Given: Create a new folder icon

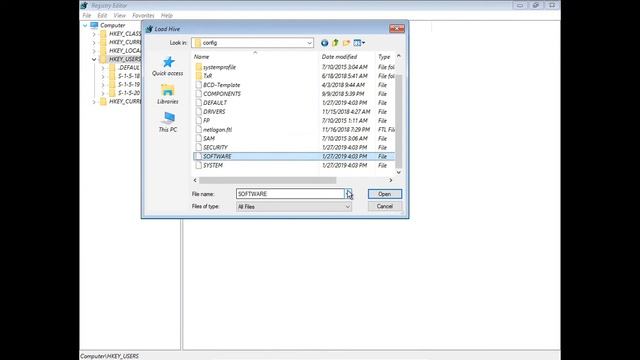Looking at the screenshot, I should (347, 43).
